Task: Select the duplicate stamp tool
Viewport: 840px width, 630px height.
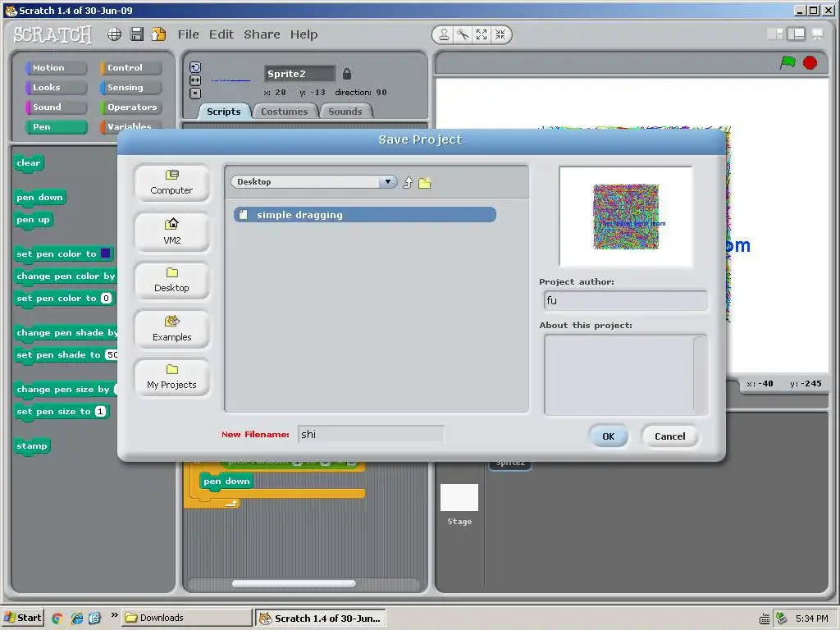Action: point(444,34)
